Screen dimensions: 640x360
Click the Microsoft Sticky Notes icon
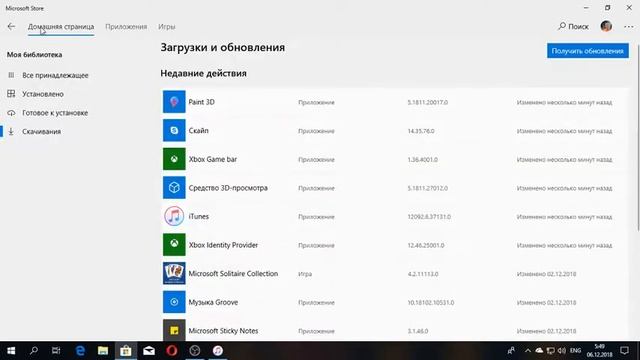[174, 330]
